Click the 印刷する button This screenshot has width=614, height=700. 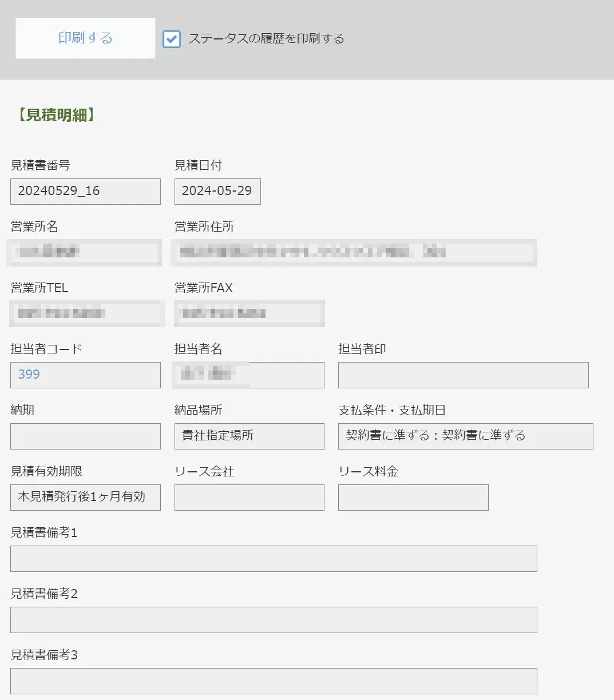coord(85,38)
